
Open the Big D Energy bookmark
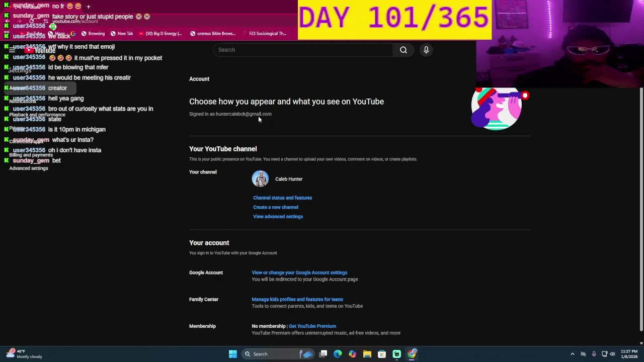(x=160, y=34)
